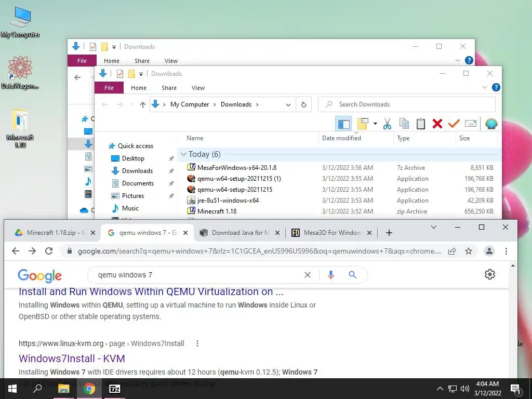Clear the Google search box text
The width and height of the screenshot is (532, 399).
(x=308, y=275)
